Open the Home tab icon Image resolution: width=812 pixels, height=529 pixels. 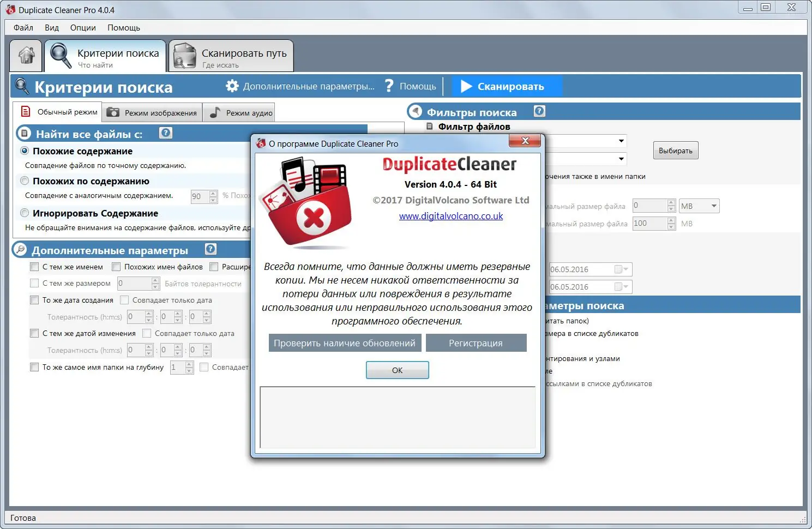click(x=26, y=56)
